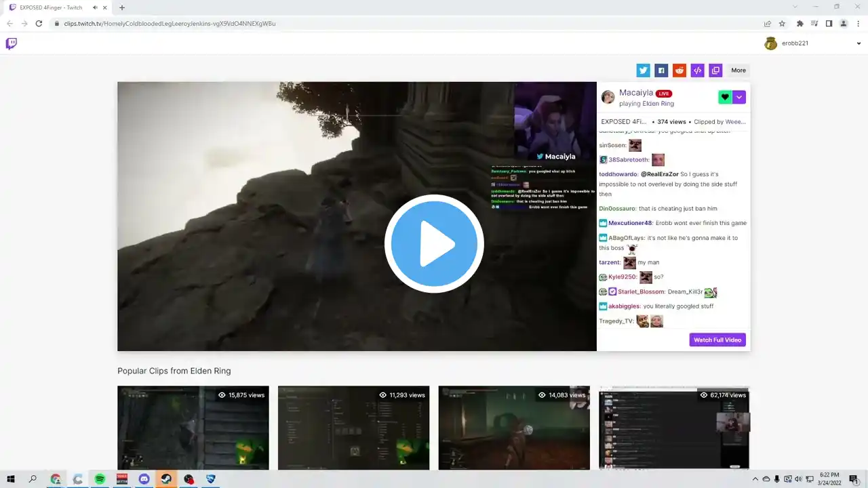This screenshot has width=868, height=488.
Task: Mute the Twitch tab audio
Action: tap(95, 7)
